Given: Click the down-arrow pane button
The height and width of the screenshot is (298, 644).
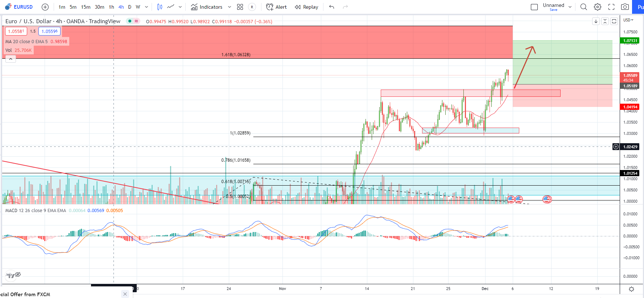Looking at the screenshot, I should [x=596, y=21].
